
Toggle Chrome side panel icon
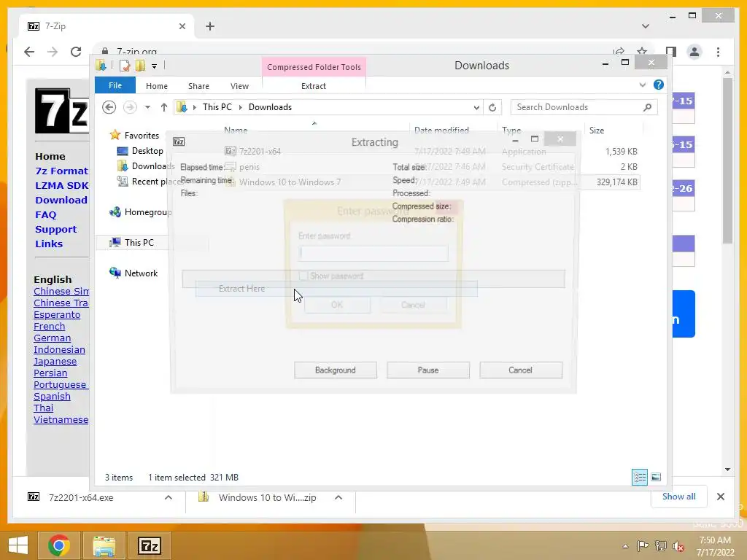click(671, 52)
